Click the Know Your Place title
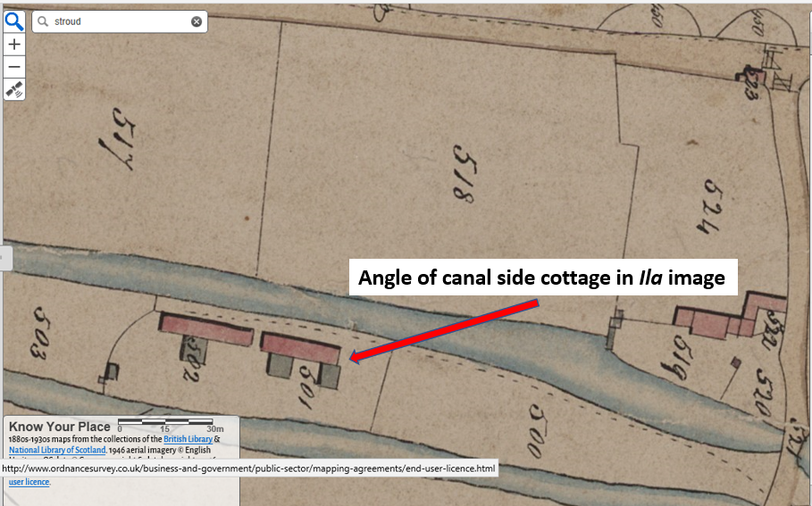Image resolution: width=812 pixels, height=506 pixels. tap(60, 427)
